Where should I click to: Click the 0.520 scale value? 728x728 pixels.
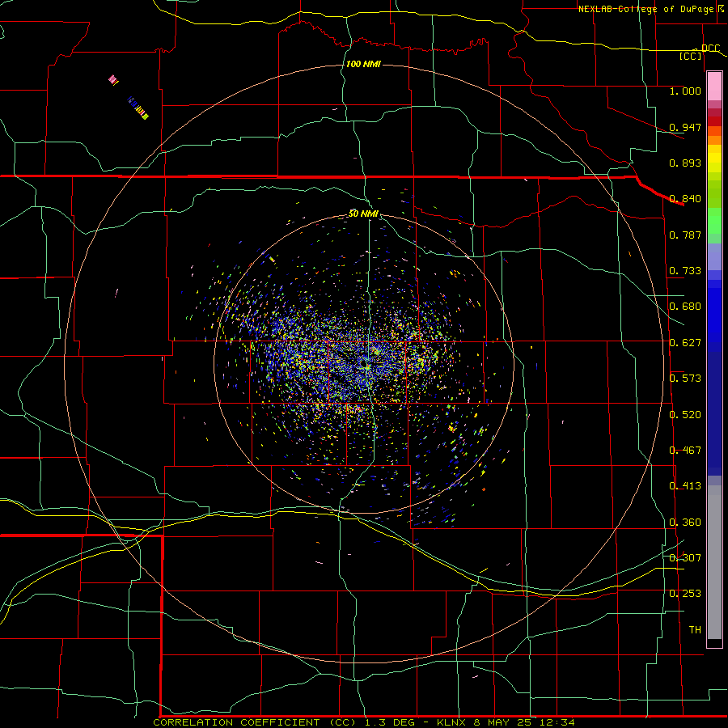[x=685, y=414]
